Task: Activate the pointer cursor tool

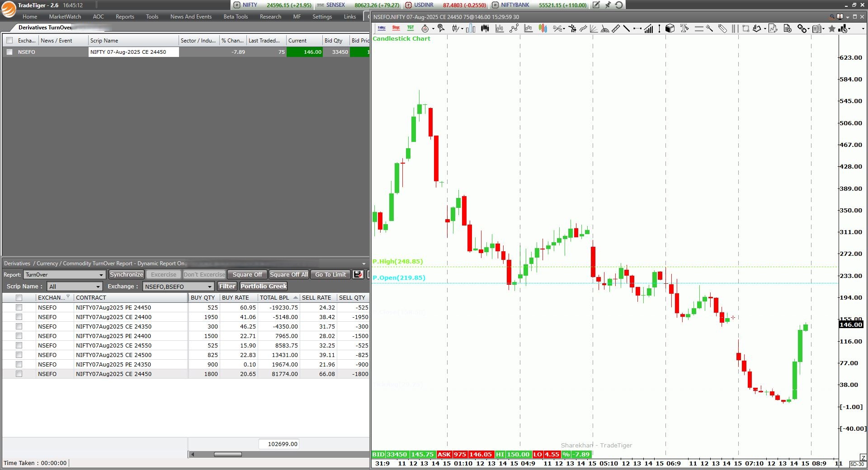Action: (x=441, y=28)
